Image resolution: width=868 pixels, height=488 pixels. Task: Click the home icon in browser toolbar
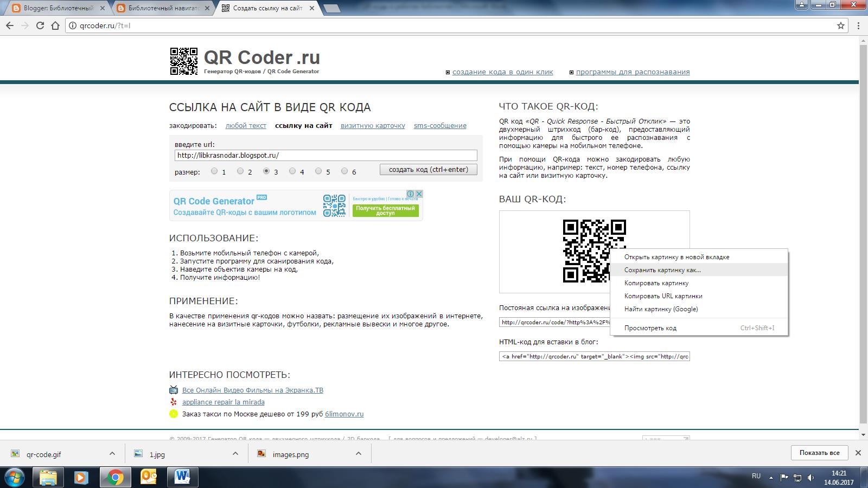click(x=54, y=25)
